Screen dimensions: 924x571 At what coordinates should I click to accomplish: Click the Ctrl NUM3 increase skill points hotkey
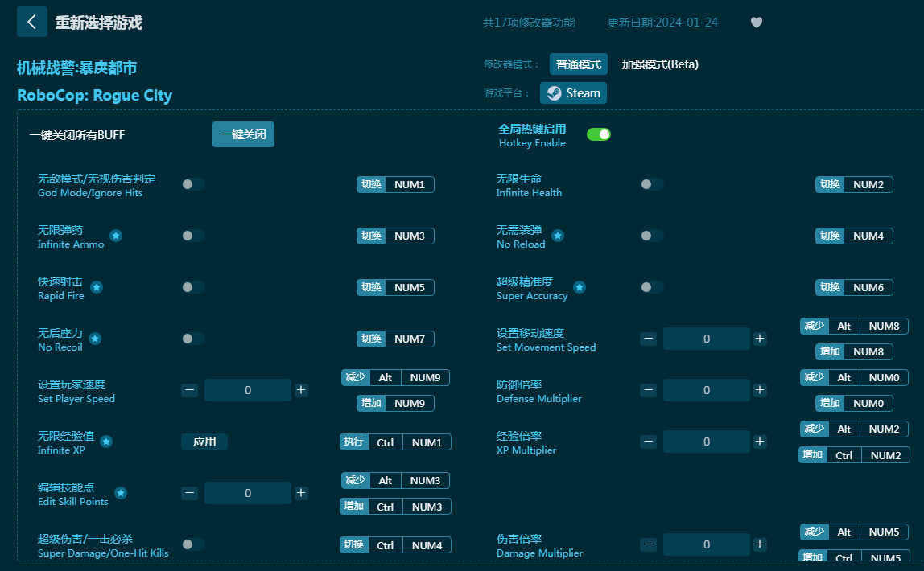[x=395, y=507]
